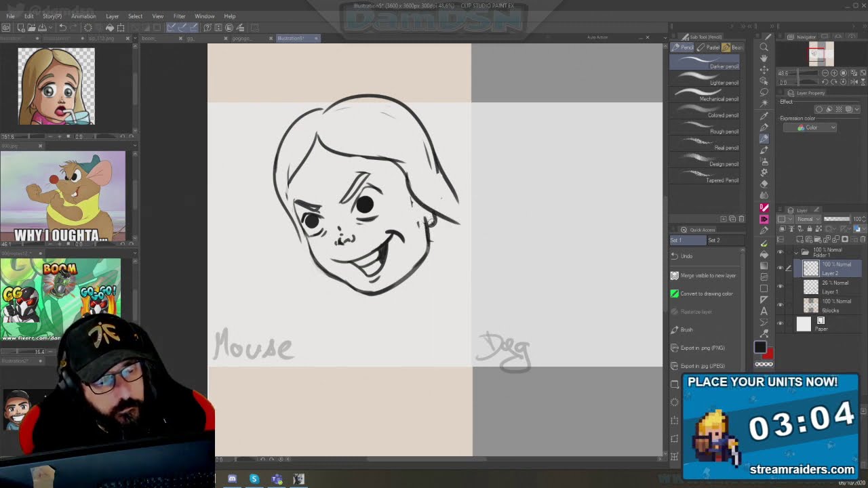
Task: Open the Normal blending mode dropdown
Action: [809, 218]
